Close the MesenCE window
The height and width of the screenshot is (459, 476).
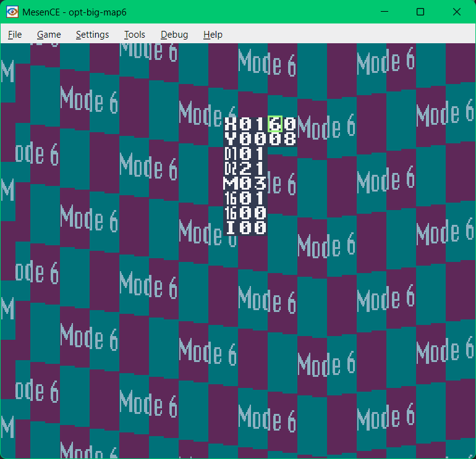tap(457, 12)
